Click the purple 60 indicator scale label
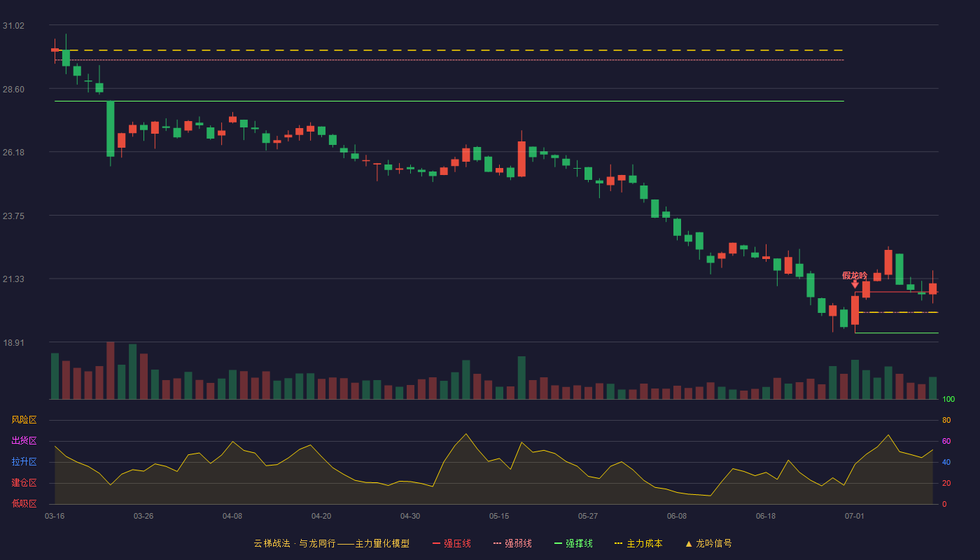Screen dimensions: 980x560 click(946, 441)
